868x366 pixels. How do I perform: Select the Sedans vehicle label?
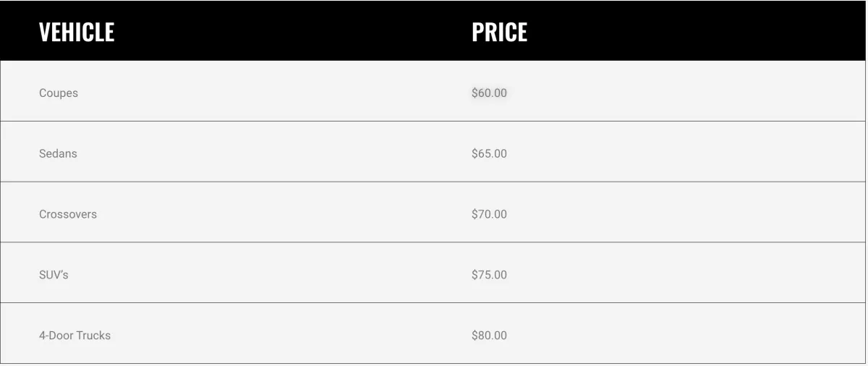coord(58,153)
